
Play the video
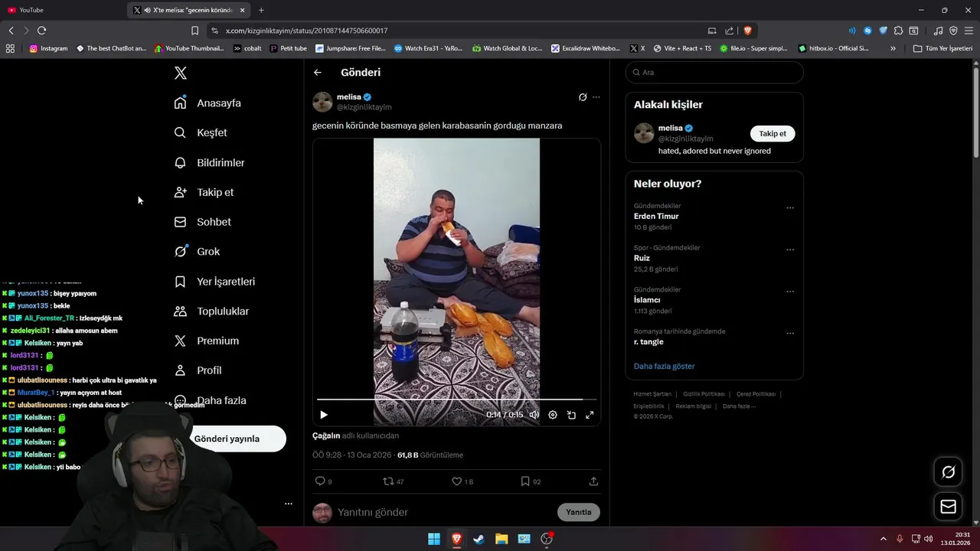pyautogui.click(x=324, y=415)
